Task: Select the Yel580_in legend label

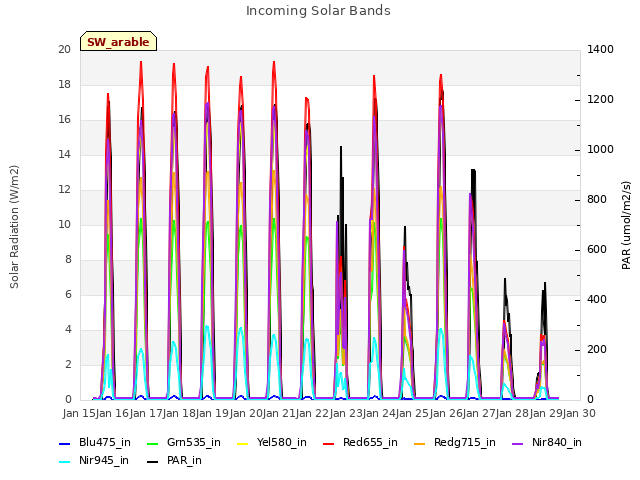Action: tap(282, 442)
